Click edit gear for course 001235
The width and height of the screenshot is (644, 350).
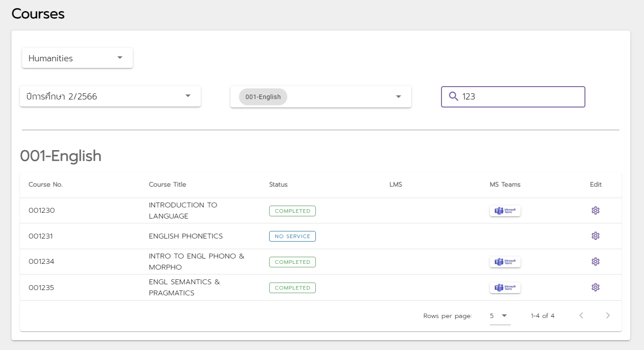pyautogui.click(x=595, y=287)
